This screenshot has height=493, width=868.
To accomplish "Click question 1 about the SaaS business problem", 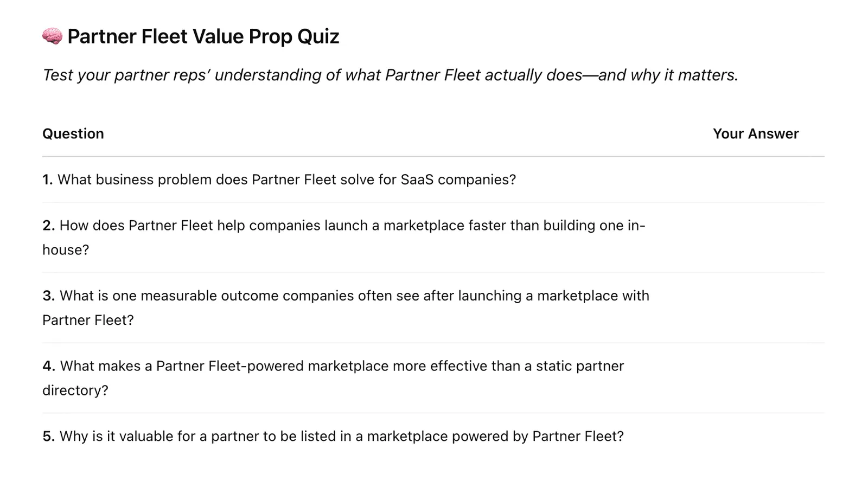I will [279, 180].
